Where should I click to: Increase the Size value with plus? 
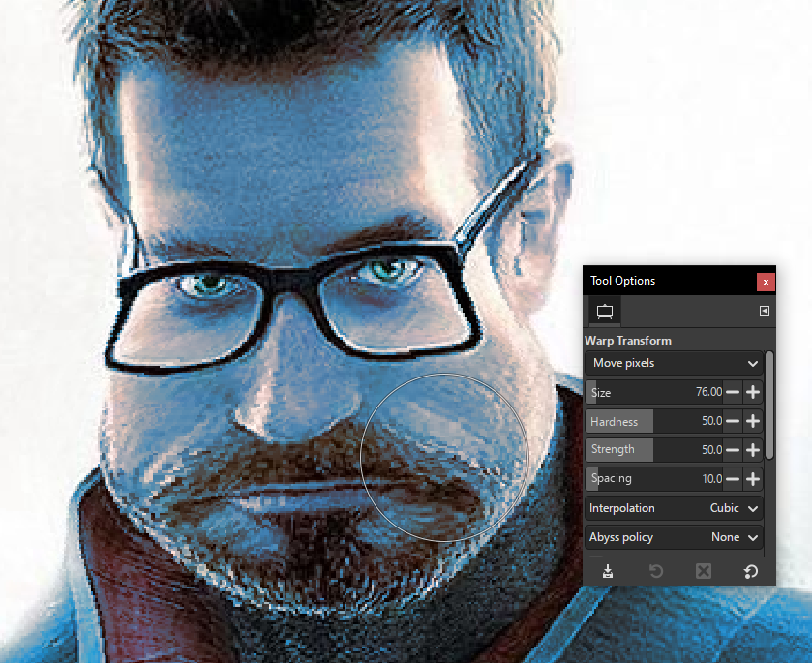click(x=753, y=392)
